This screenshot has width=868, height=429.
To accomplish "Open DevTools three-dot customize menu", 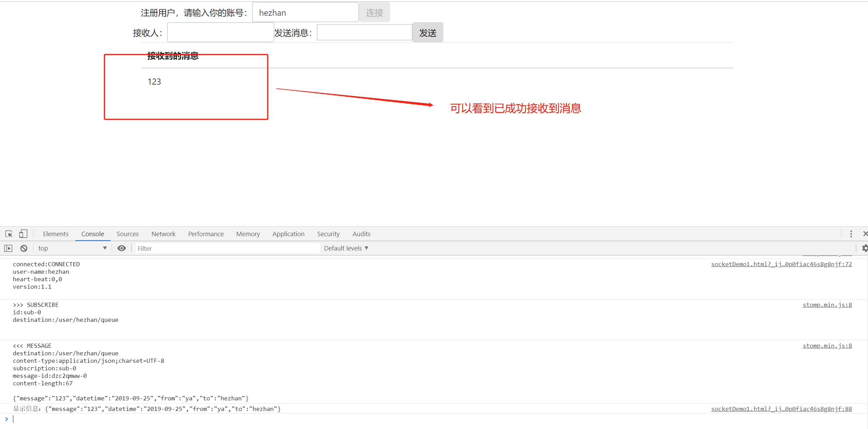I will [x=851, y=234].
